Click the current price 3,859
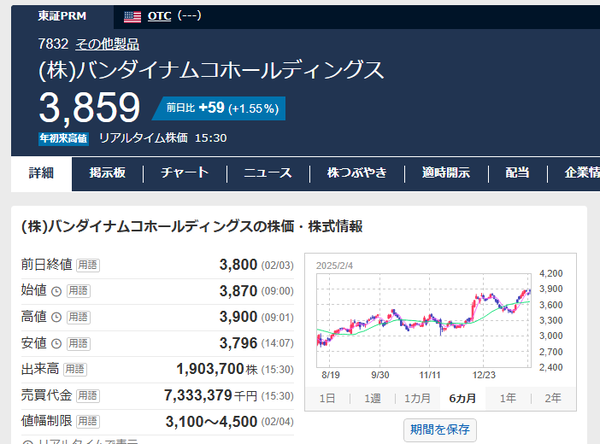This screenshot has width=600, height=444. tap(90, 108)
